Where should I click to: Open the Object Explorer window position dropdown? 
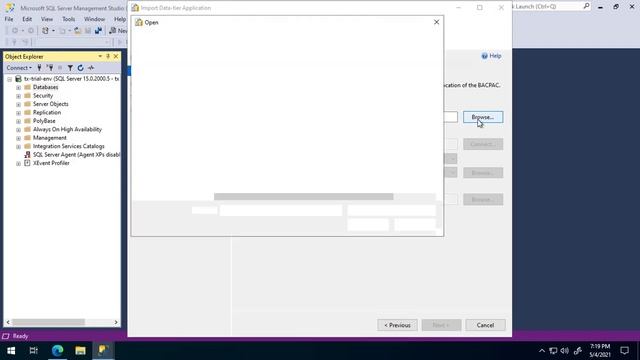(100, 56)
